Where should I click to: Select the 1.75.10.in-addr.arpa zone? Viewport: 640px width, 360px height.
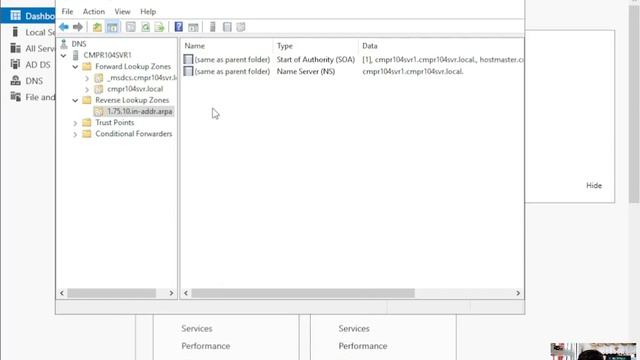(x=140, y=111)
